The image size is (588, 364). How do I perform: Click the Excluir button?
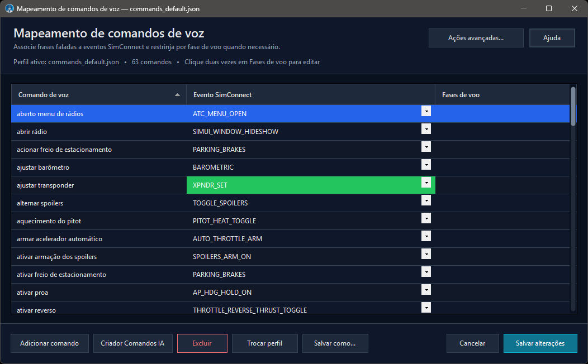[202, 343]
